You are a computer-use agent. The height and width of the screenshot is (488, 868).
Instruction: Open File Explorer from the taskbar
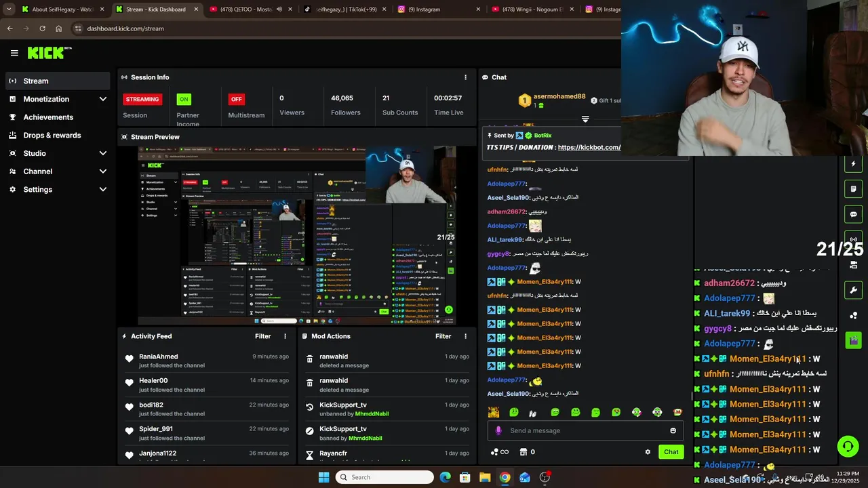point(485,477)
